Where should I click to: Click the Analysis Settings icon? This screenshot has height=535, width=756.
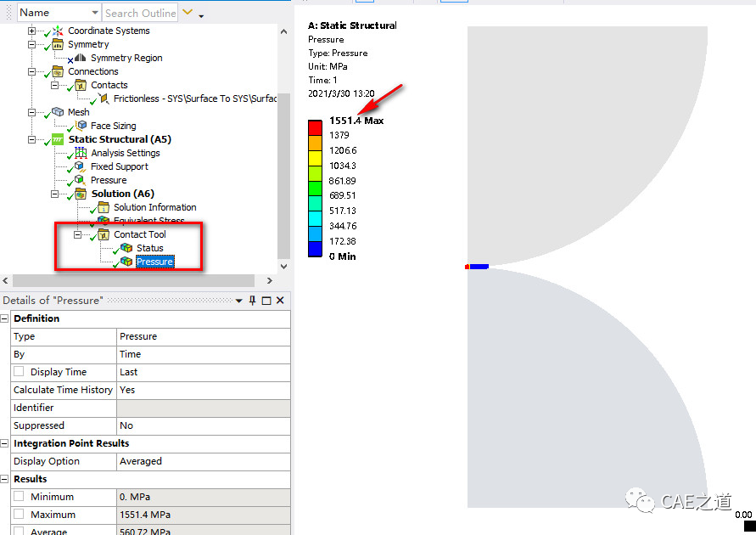click(81, 153)
